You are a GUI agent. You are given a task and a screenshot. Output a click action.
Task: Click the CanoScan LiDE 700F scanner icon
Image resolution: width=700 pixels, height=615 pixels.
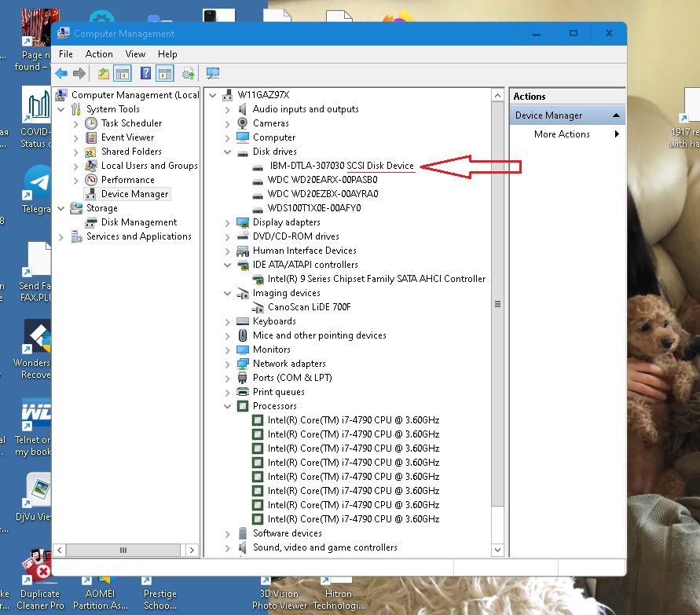tap(258, 307)
